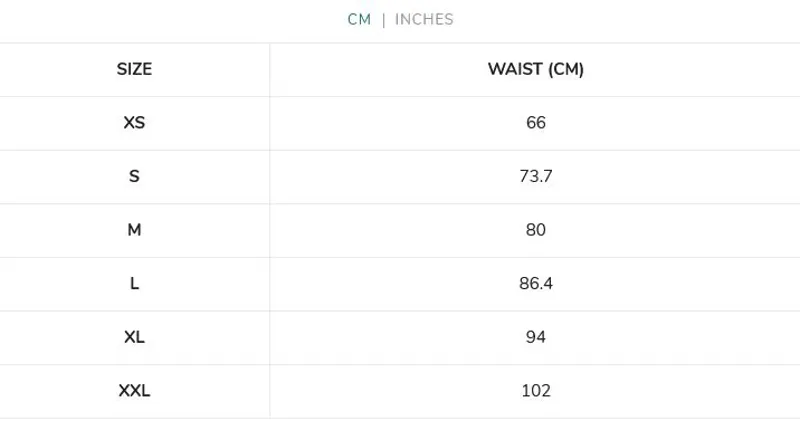
Task: Click the border line beneath the header row
Action: pos(400,97)
